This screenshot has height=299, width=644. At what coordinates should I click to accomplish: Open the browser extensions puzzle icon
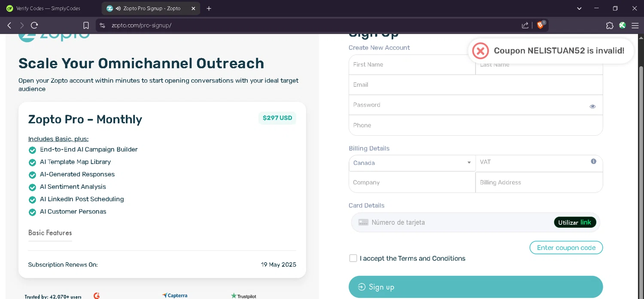coord(610,25)
